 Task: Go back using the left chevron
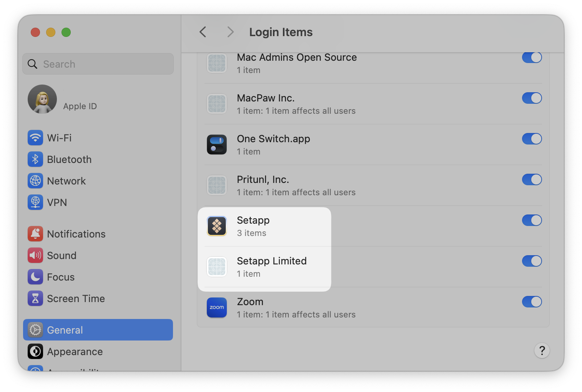203,32
